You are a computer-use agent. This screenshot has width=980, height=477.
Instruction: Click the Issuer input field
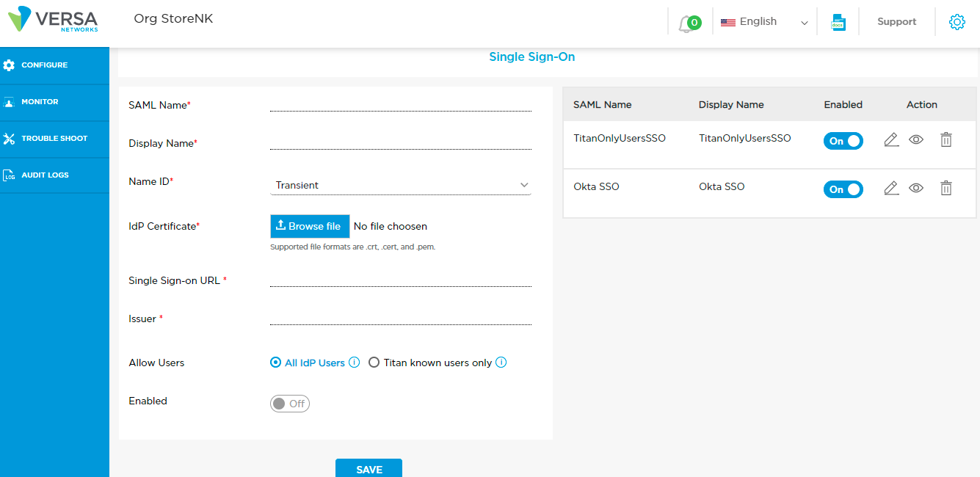[x=400, y=318]
